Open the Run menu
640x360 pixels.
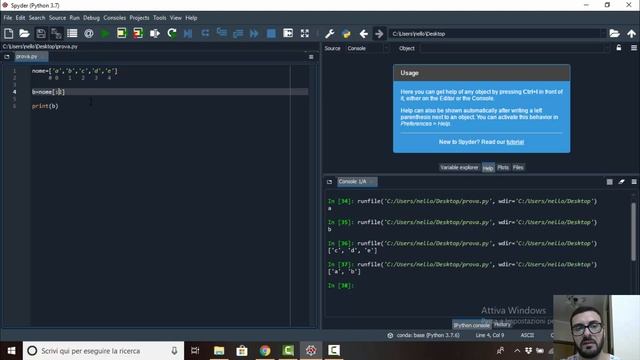(x=74, y=18)
